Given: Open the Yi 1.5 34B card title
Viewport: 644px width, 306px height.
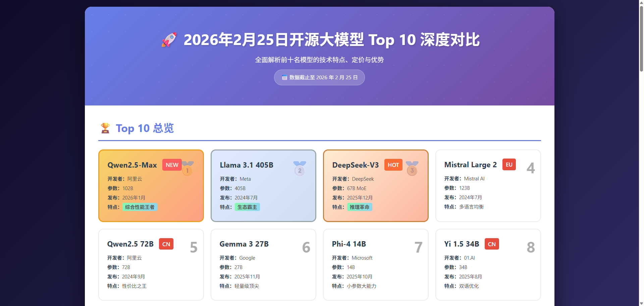Looking at the screenshot, I should click(x=462, y=244).
